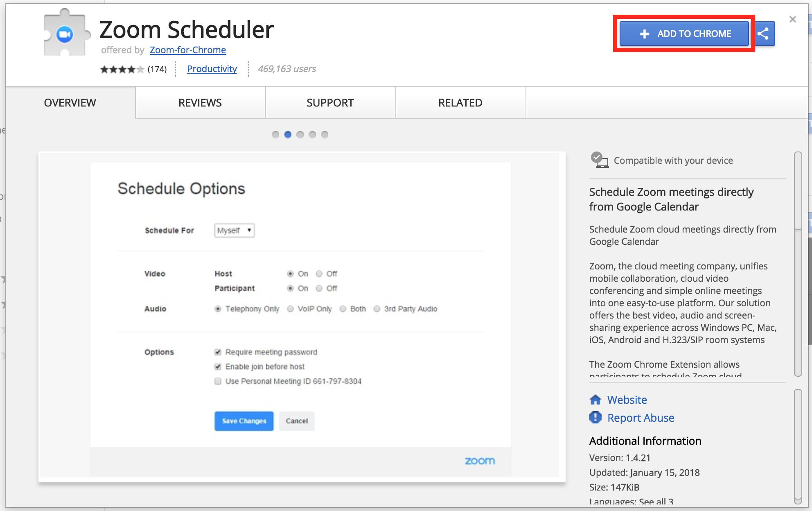The width and height of the screenshot is (812, 511).
Task: Select the third screenshot carousel dot
Action: point(300,135)
